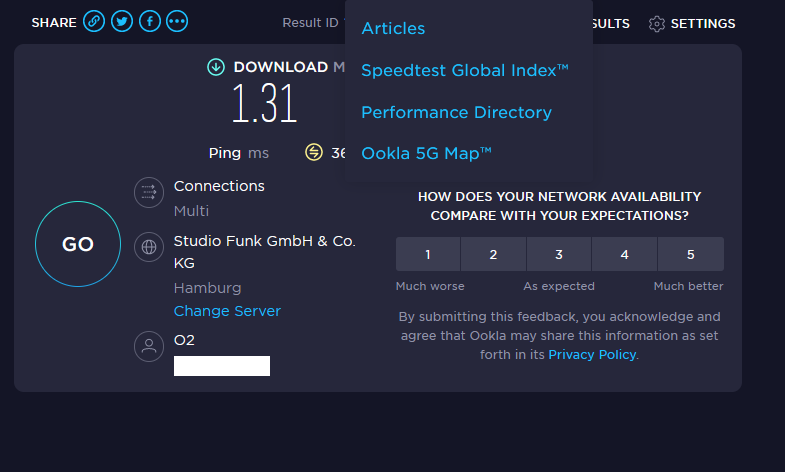Click the O2 provider name
785x472 pixels.
pos(184,340)
